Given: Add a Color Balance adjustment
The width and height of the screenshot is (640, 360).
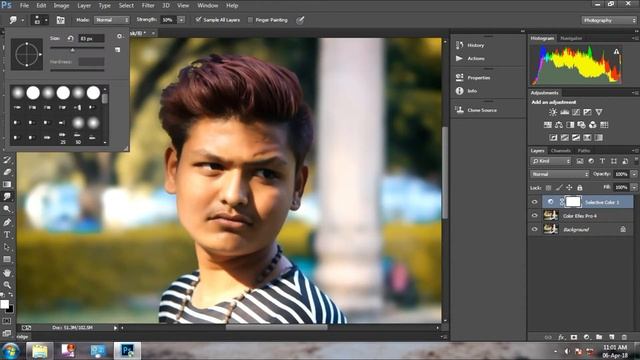Looking at the screenshot, I should tap(559, 125).
